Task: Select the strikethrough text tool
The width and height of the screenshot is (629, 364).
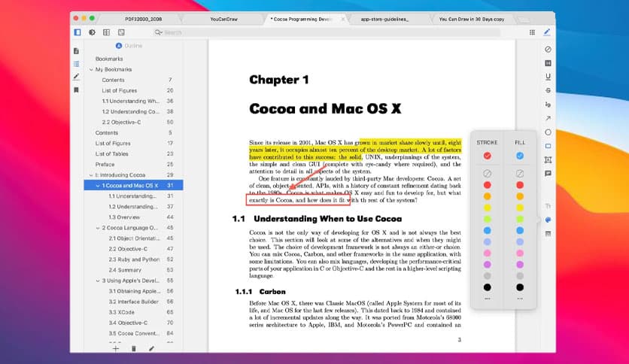Action: click(x=548, y=90)
